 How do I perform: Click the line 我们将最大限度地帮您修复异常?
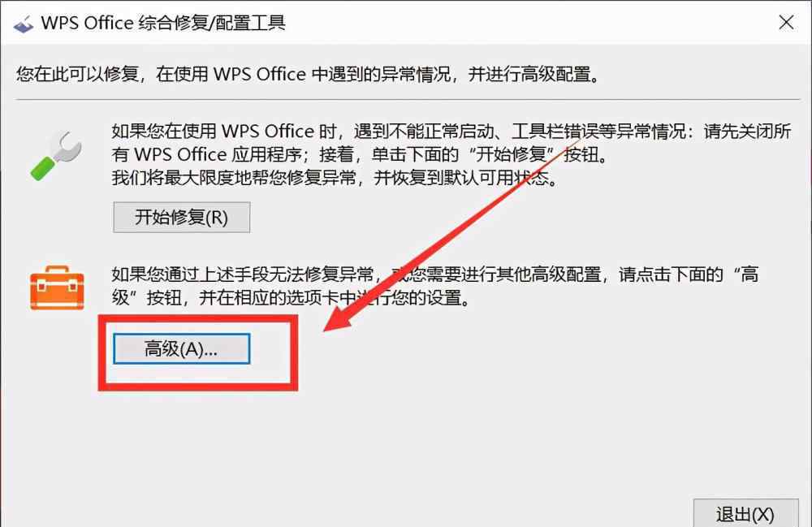335,178
